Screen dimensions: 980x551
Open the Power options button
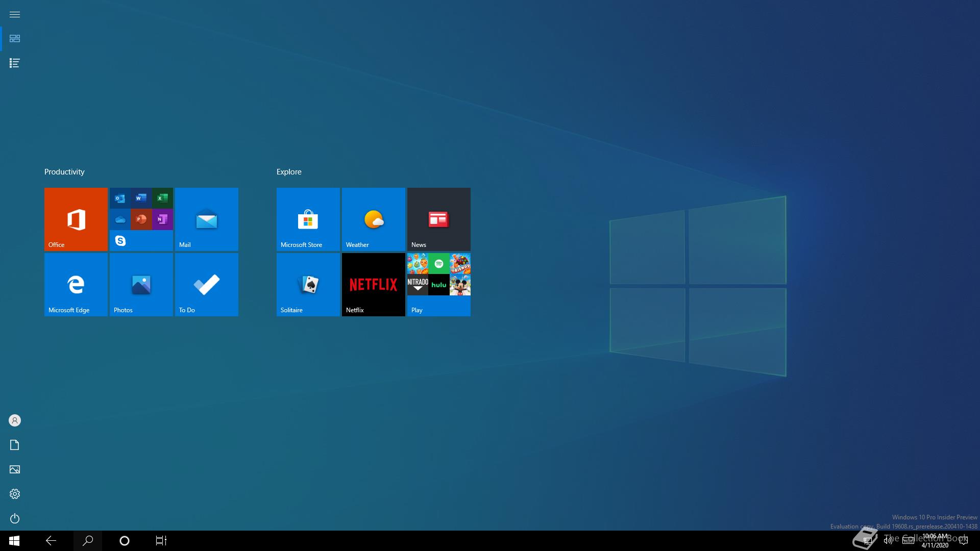tap(15, 518)
